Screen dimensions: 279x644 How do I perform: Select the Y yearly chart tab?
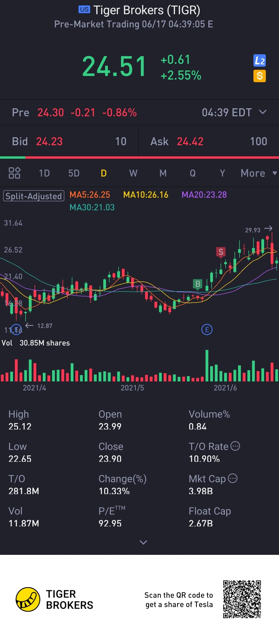222,173
